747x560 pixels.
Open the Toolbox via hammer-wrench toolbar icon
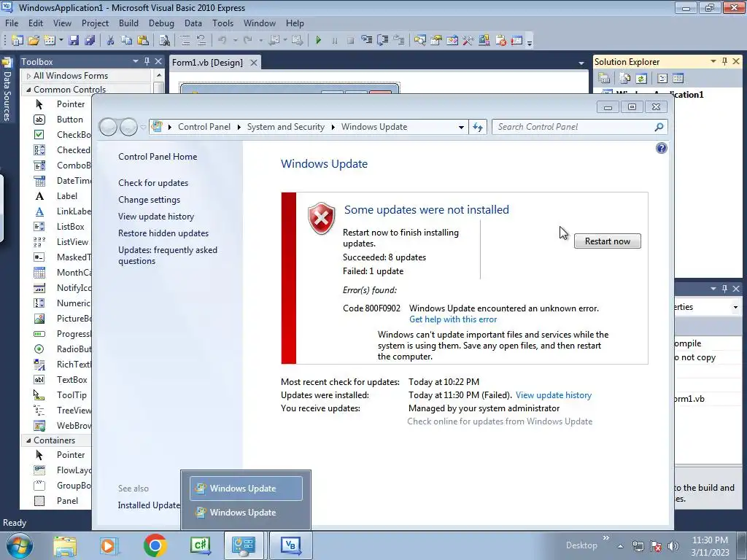tap(468, 41)
